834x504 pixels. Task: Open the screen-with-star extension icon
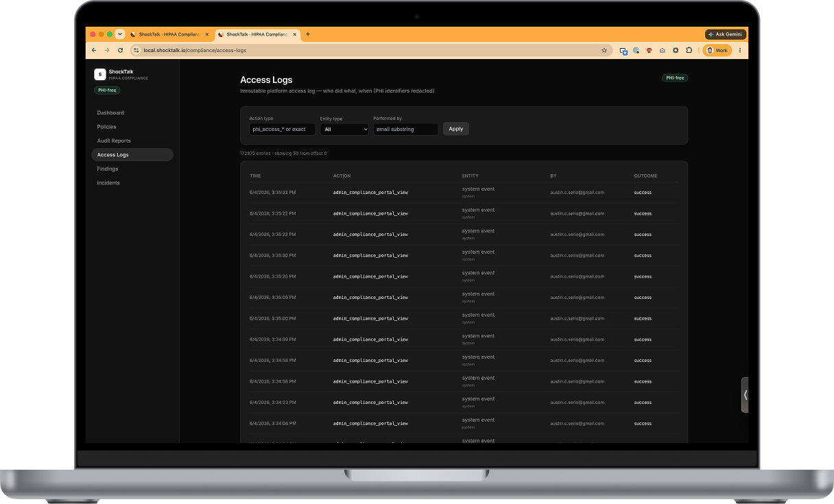pyautogui.click(x=623, y=51)
